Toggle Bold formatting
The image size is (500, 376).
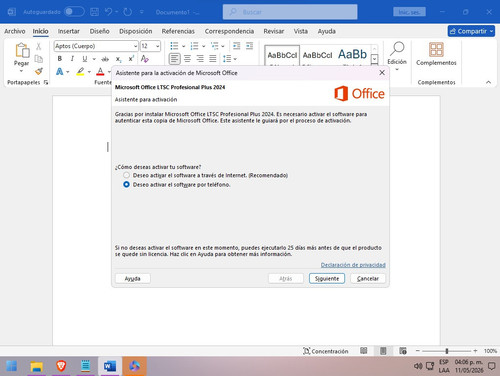pyautogui.click(x=60, y=59)
